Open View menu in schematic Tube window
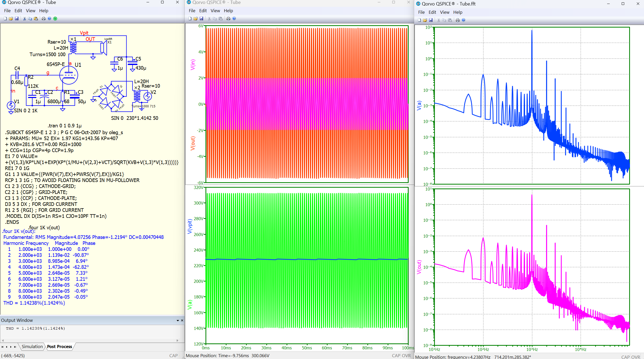Image resolution: width=644 pixels, height=359 pixels. point(30,11)
